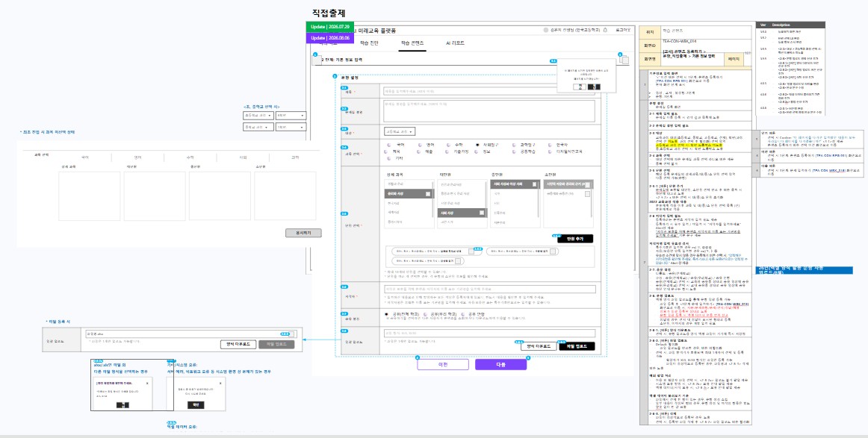Click the black 단원 추가 button
This screenshot has width=868, height=438.
575,239
